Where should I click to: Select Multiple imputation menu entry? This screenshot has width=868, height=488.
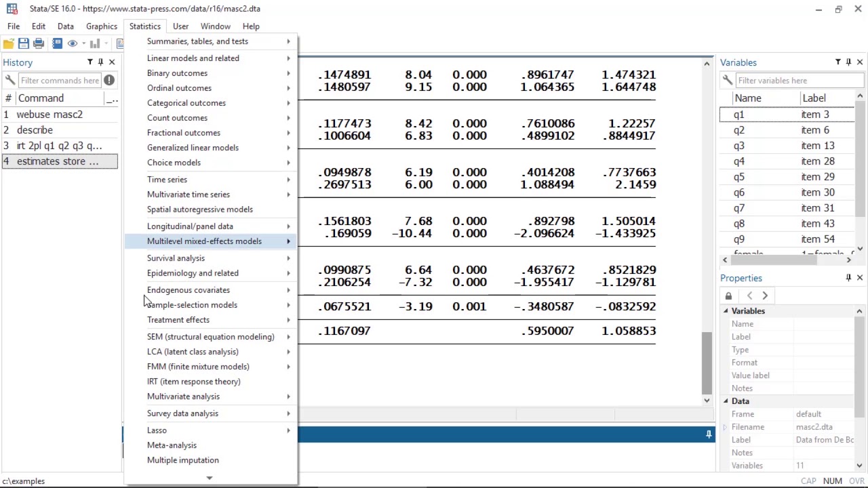click(x=183, y=460)
